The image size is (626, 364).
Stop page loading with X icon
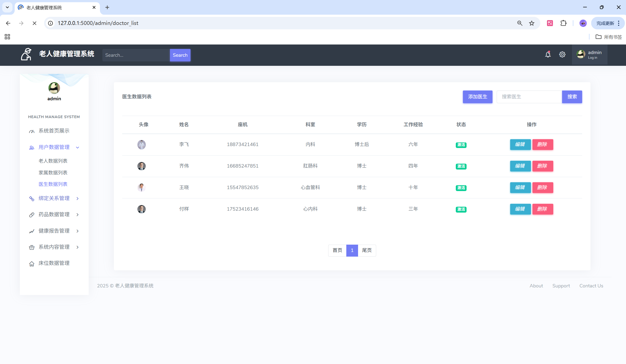tap(35, 23)
